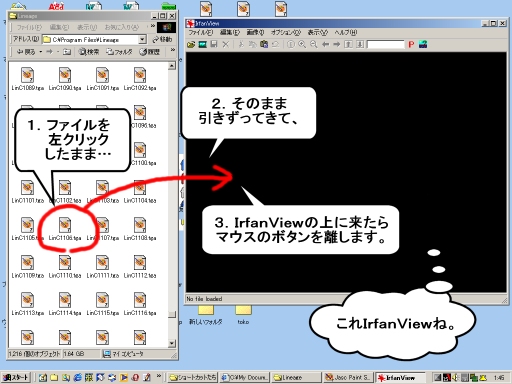The width and height of the screenshot is (512, 384).
Task: Click the paste clipboard toolbar icon
Action: (x=264, y=44)
